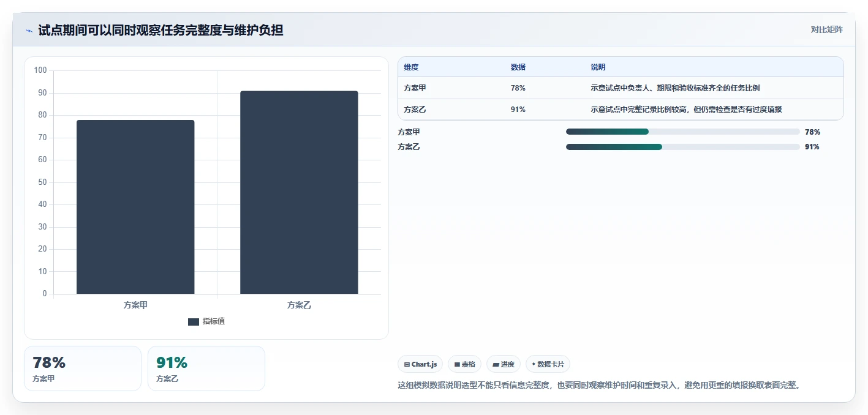Click the Chart.js tag

coord(420,364)
